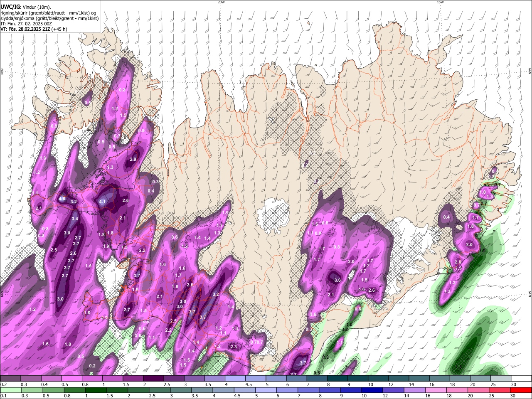The image size is (532, 399).
Task: Click the 15W longitude label
Action: tap(440, 2)
